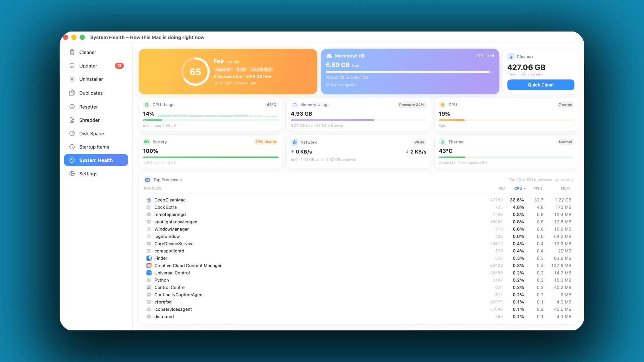The width and height of the screenshot is (644, 362).
Task: Click the 13 updates badge
Action: coord(119,66)
